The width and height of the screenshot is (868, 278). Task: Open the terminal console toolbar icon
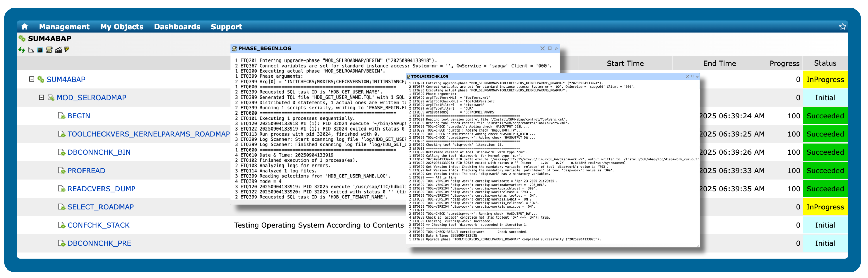point(40,50)
